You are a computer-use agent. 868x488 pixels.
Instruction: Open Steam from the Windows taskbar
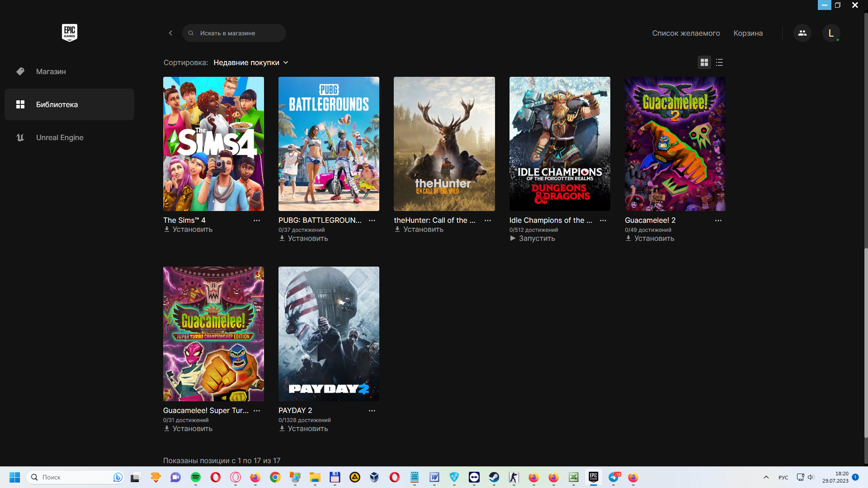point(494,477)
